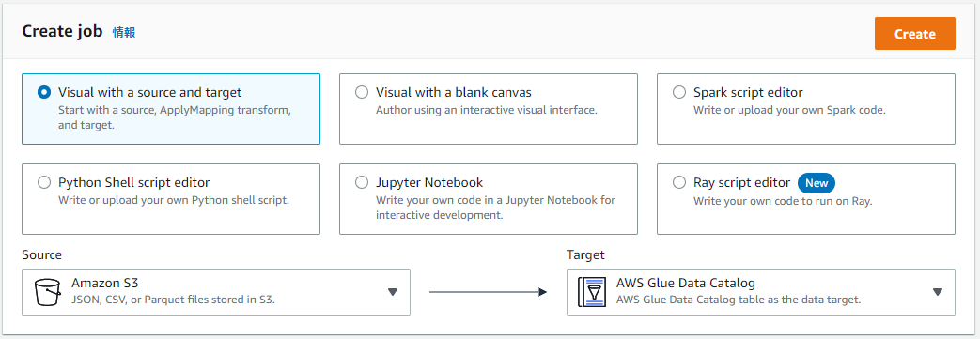Pick the Ray script editor radio button
Image resolution: width=980 pixels, height=339 pixels.
(x=678, y=182)
